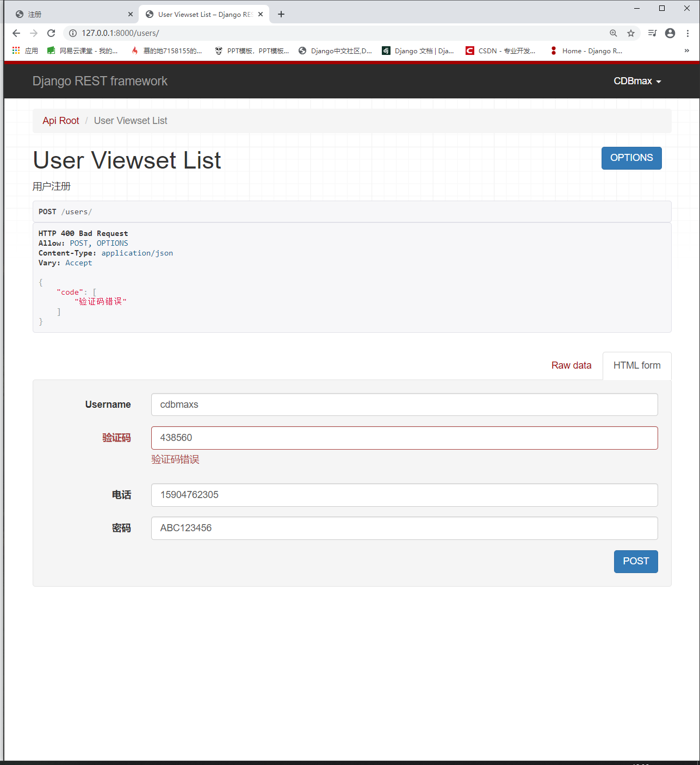Click the User Viewset List breadcrumb
Viewport: 700px width, 765px height.
pos(131,121)
